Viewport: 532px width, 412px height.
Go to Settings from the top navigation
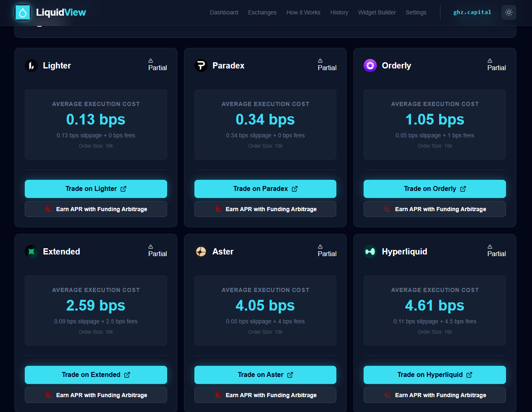[x=416, y=12]
